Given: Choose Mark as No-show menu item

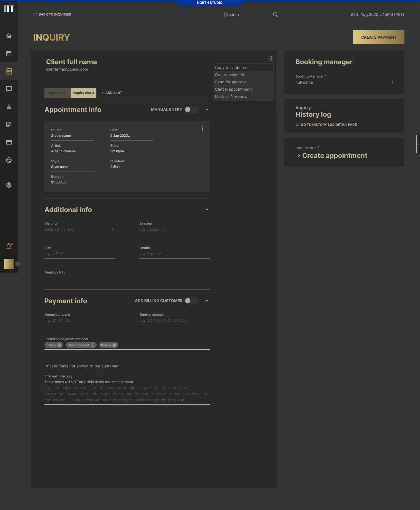Looking at the screenshot, I should 243,96.
